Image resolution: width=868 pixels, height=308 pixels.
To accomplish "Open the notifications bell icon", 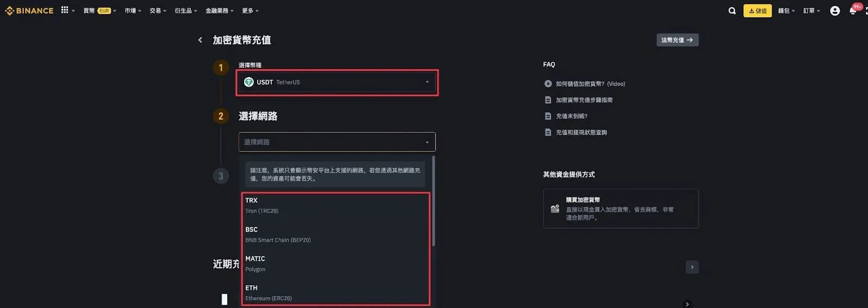I will click(853, 11).
